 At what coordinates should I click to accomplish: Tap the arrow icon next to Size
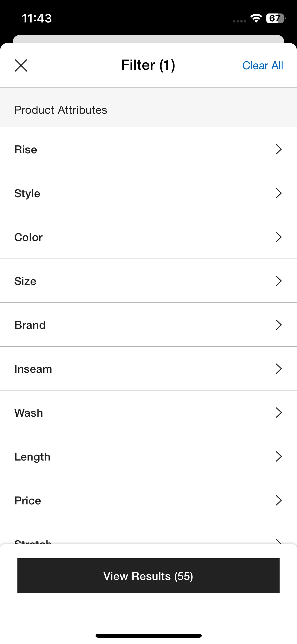click(279, 281)
